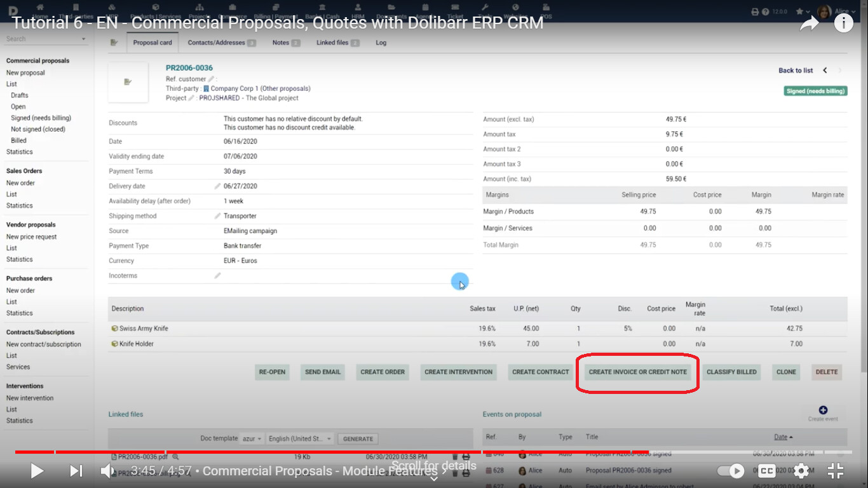Expand the Search dropdown in sidebar
The height and width of the screenshot is (488, 868).
[83, 39]
